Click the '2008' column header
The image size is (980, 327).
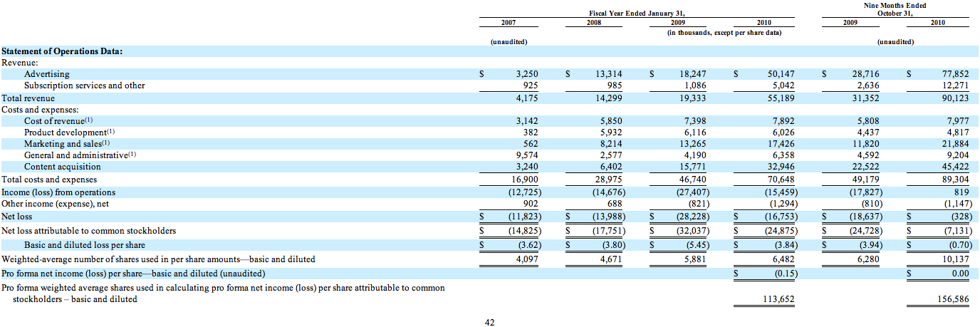594,23
